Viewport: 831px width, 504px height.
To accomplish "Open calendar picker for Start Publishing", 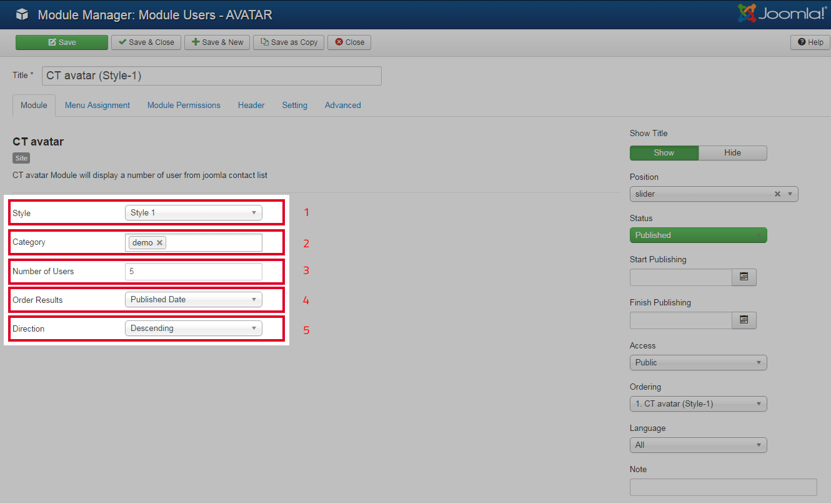I will click(744, 277).
